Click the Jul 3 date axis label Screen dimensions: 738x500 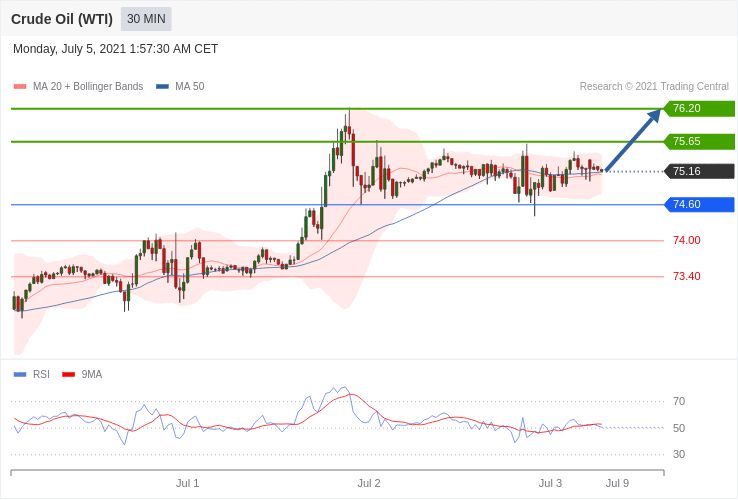[550, 484]
